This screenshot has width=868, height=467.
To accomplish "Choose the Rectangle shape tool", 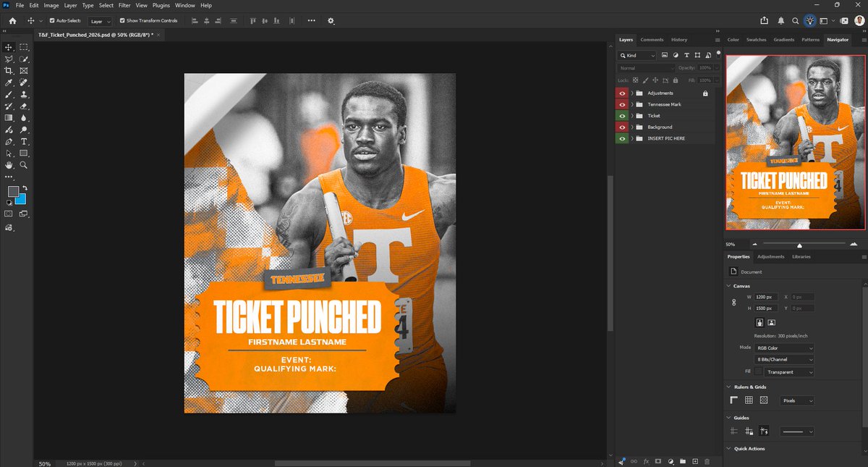I will coord(24,153).
